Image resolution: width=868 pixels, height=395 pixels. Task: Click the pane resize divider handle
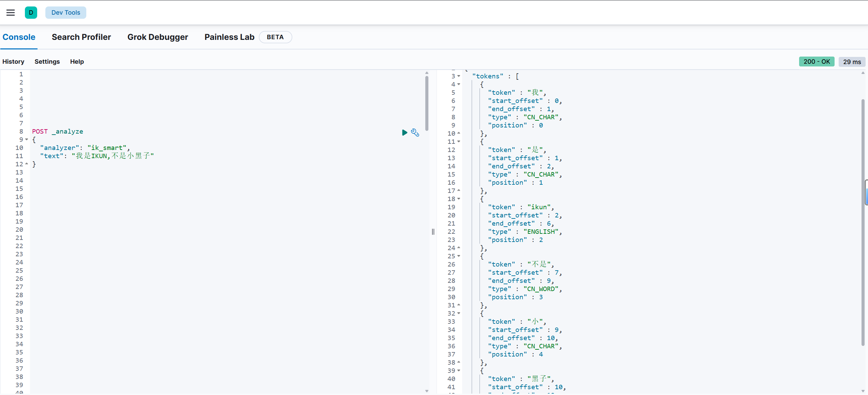coord(433,232)
